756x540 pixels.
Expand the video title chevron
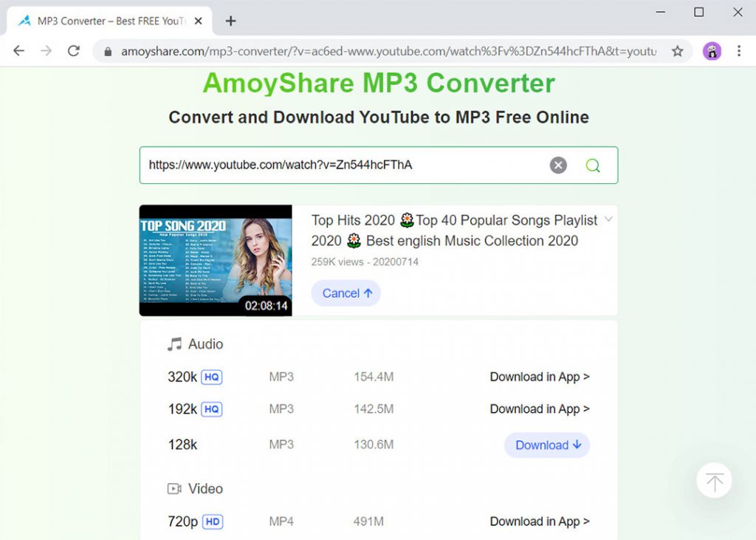608,219
